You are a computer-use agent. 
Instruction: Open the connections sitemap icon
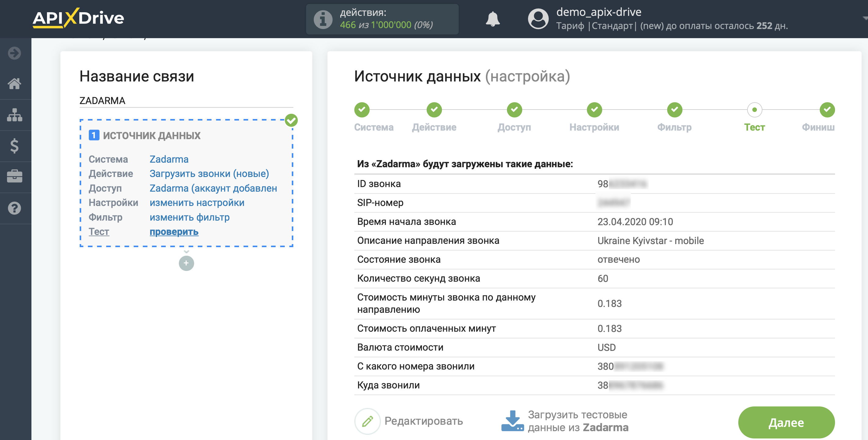click(14, 114)
